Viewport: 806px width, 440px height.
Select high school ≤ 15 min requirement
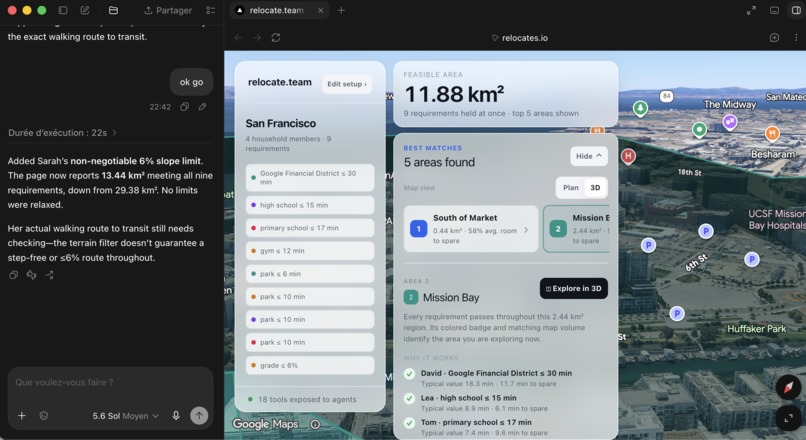(x=309, y=205)
